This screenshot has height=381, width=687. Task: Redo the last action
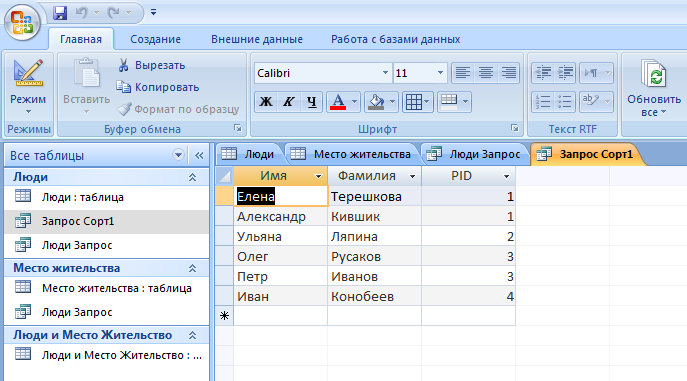coord(113,13)
